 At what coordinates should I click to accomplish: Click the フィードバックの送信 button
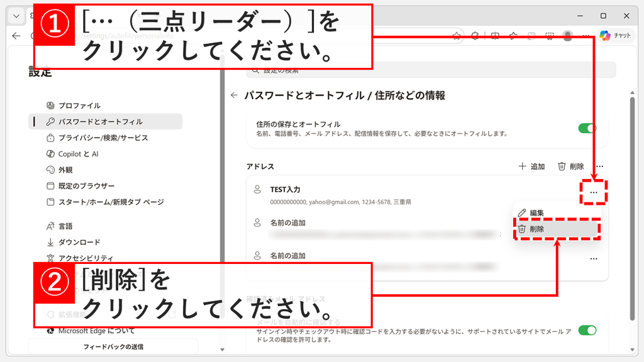(x=113, y=347)
